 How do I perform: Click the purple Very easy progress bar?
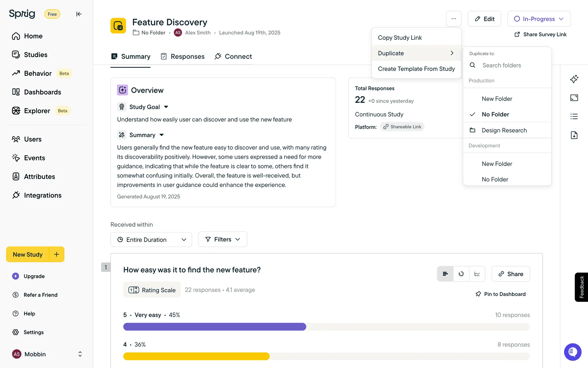pyautogui.click(x=214, y=327)
